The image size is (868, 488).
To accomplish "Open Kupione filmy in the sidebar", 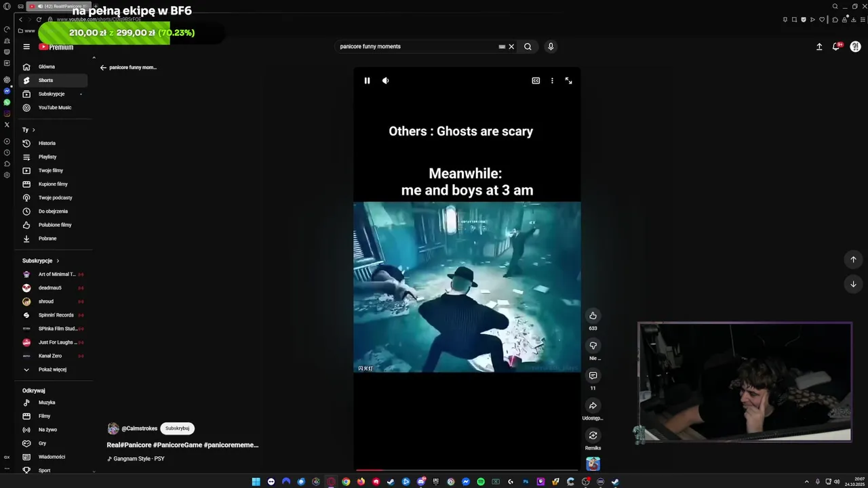I will tap(53, 184).
